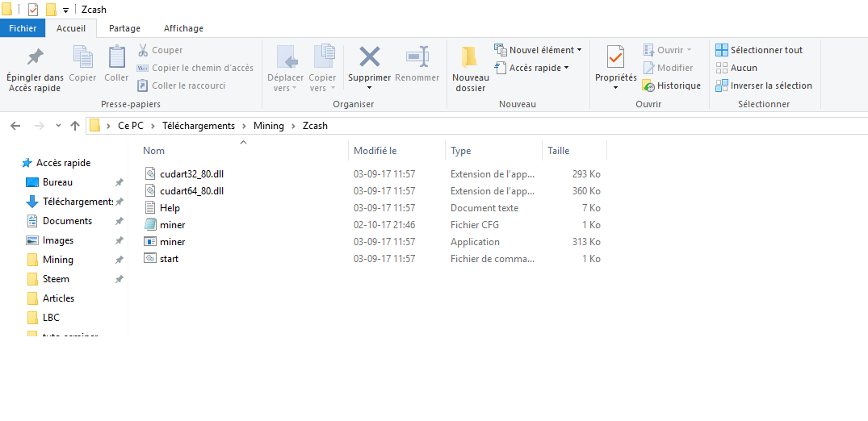Viewport: 868px width, 421px height.
Task: Click the Inverser la sélection grid icon
Action: [722, 85]
